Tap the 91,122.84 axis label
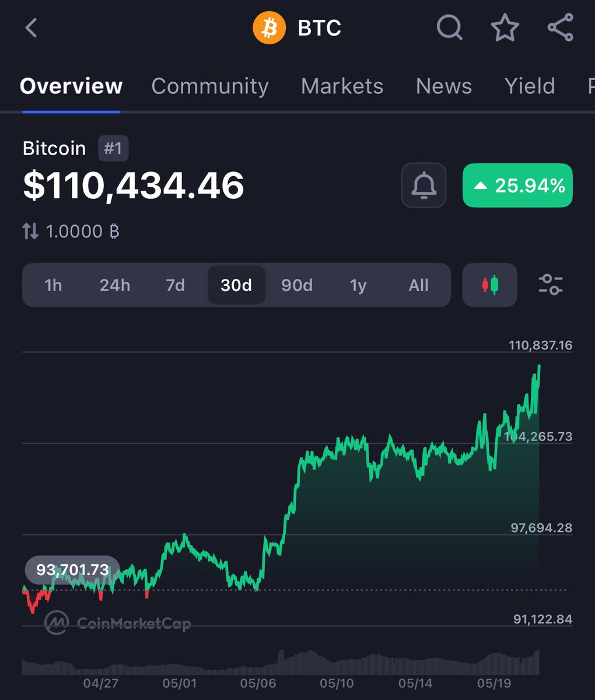The height and width of the screenshot is (700, 595). coord(543,619)
